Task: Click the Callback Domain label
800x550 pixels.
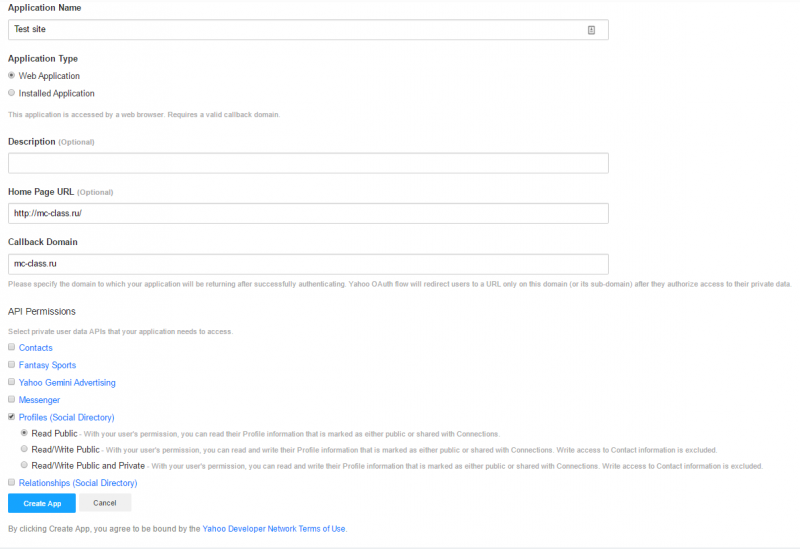Action: (43, 242)
